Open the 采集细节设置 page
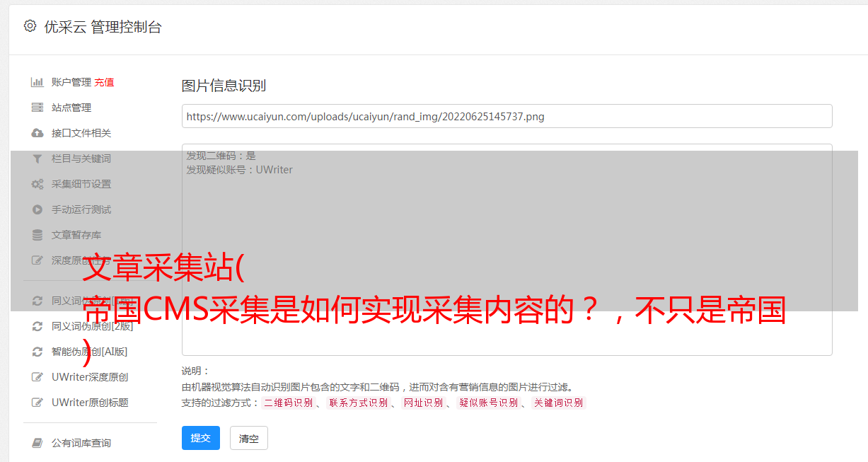This screenshot has width=868, height=462. click(81, 184)
